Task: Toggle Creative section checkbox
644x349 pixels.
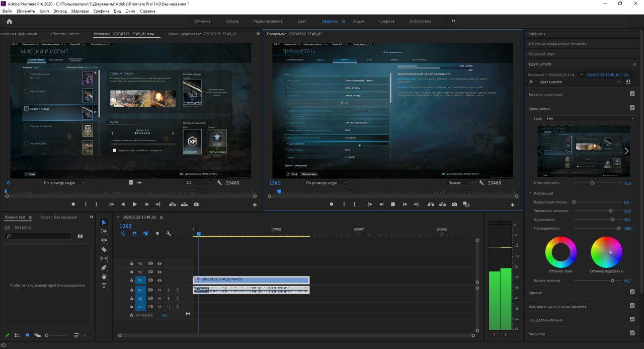Action: (632, 107)
